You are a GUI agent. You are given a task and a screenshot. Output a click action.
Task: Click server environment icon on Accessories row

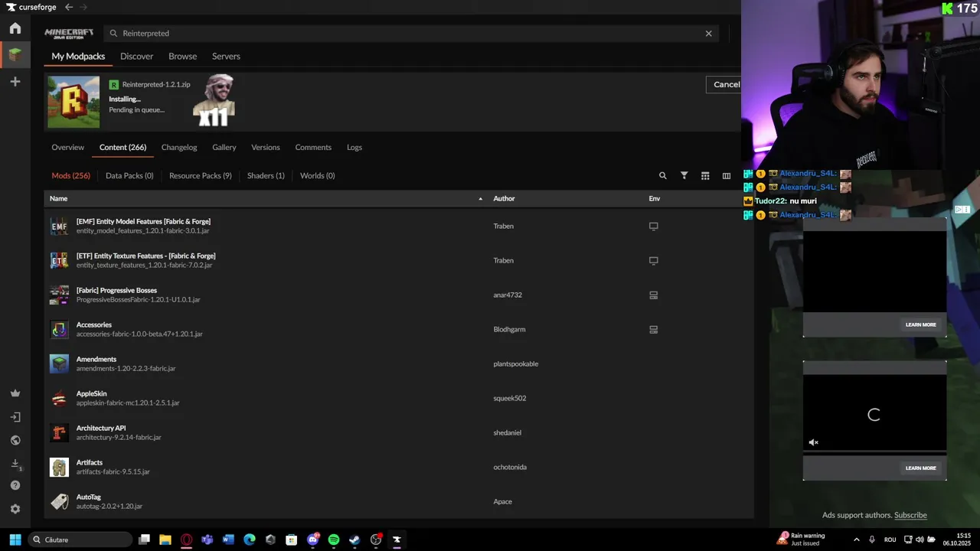tap(654, 330)
